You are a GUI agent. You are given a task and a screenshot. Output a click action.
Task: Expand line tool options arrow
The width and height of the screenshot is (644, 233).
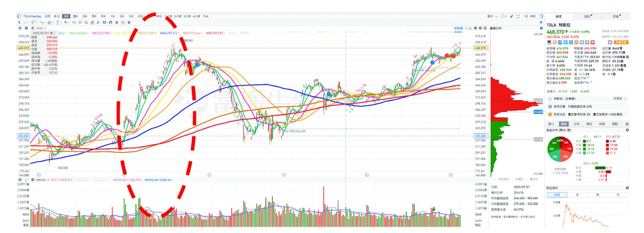click(x=29, y=23)
